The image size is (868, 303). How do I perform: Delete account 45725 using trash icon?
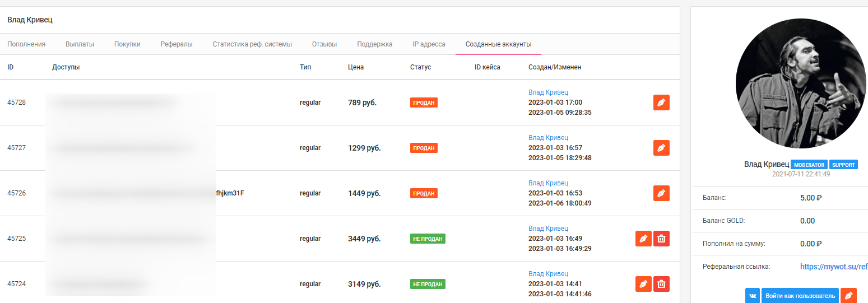661,239
